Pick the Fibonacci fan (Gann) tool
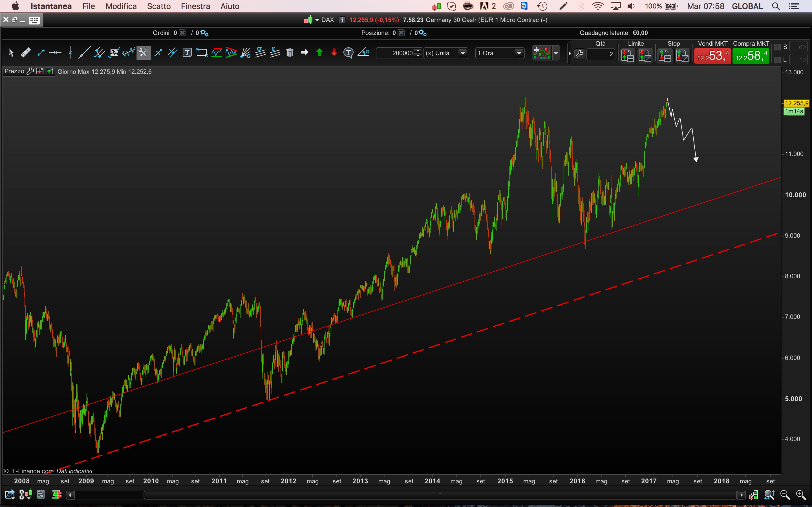 click(246, 53)
